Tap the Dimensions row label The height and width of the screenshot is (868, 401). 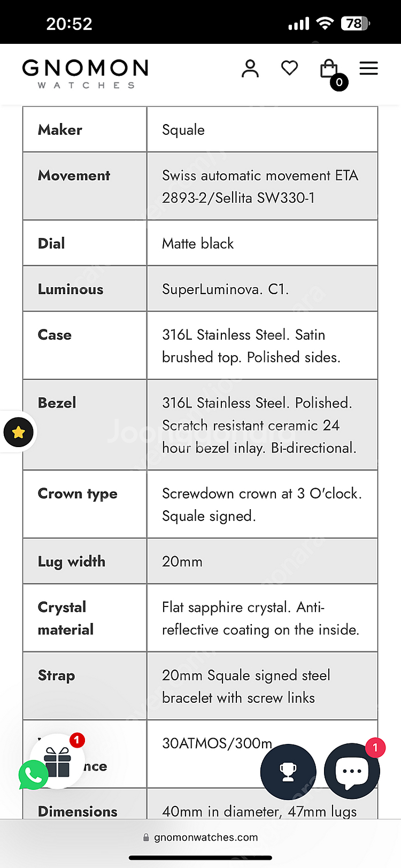(78, 811)
